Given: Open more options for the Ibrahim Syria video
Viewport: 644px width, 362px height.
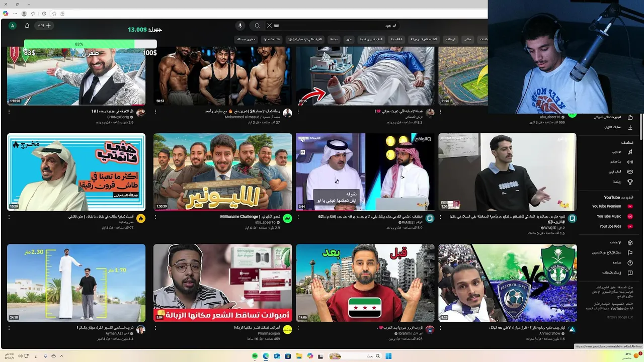Looking at the screenshot, I should pyautogui.click(x=298, y=328).
